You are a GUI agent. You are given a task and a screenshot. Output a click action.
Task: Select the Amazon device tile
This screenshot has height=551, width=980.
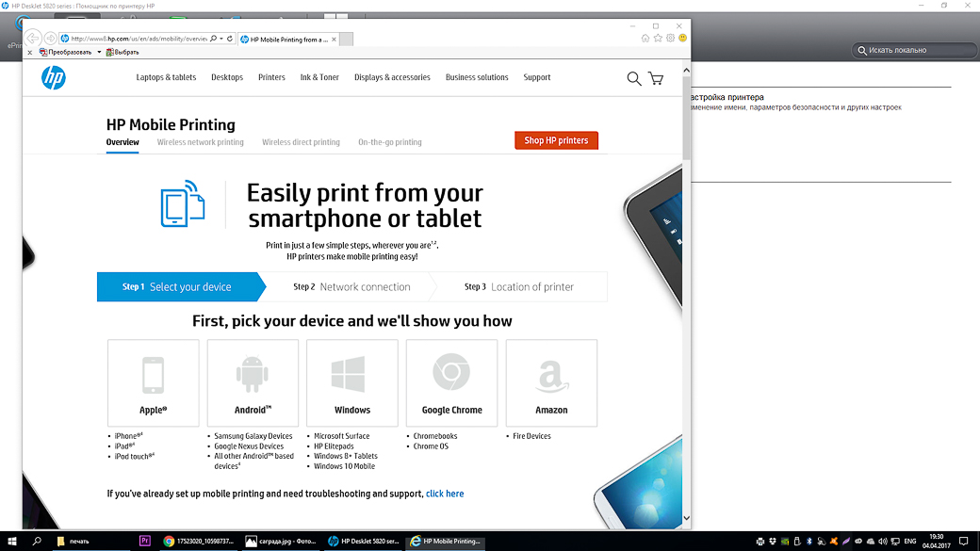[x=551, y=383]
